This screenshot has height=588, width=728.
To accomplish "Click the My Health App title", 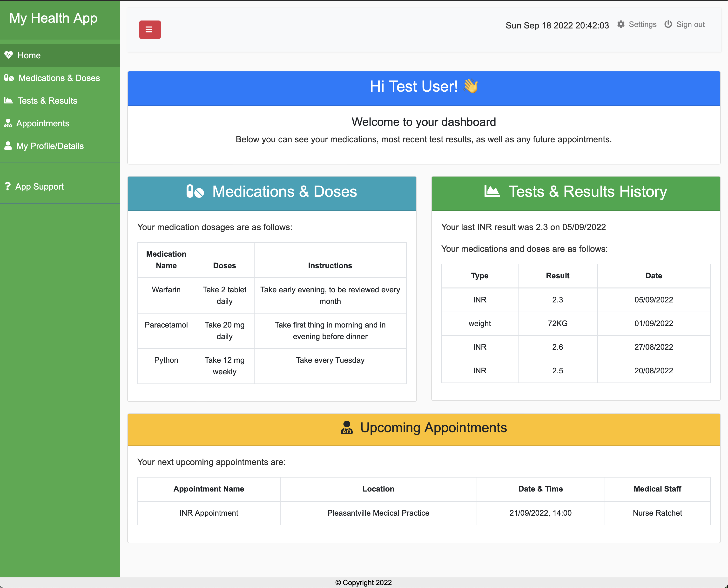I will (53, 18).
